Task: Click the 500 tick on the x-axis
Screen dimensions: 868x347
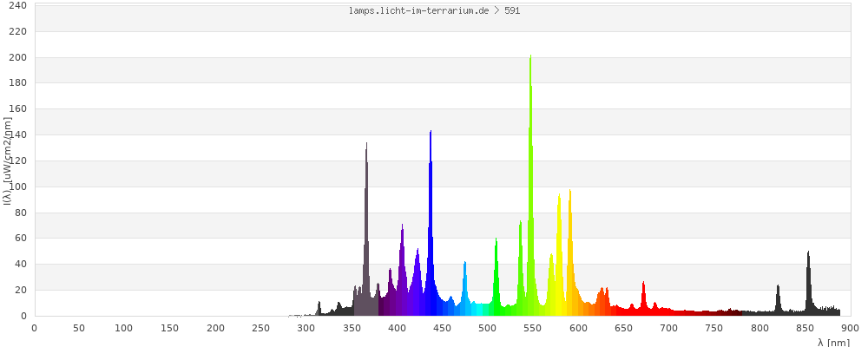Action: (x=488, y=327)
